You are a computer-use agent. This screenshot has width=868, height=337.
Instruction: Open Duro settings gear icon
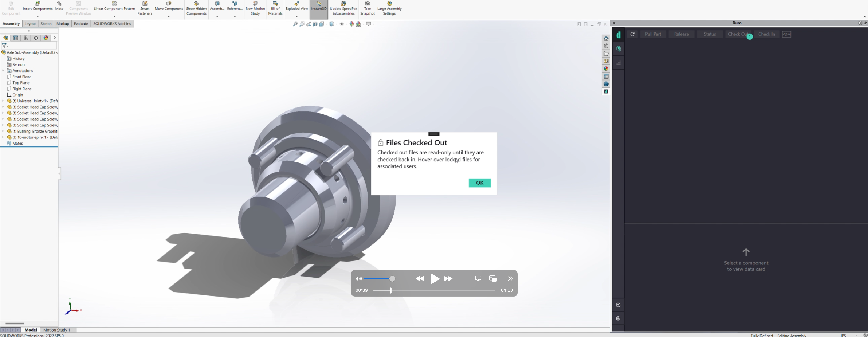[618, 318]
